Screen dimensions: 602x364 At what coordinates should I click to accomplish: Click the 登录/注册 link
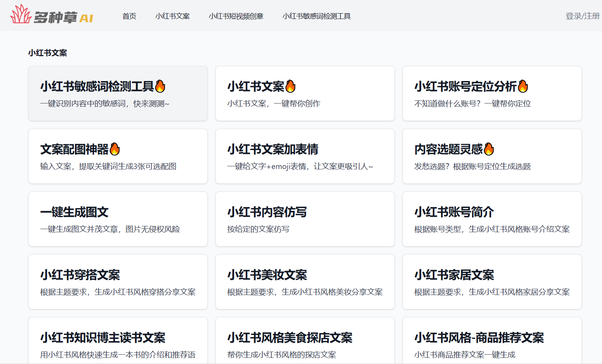pyautogui.click(x=582, y=16)
